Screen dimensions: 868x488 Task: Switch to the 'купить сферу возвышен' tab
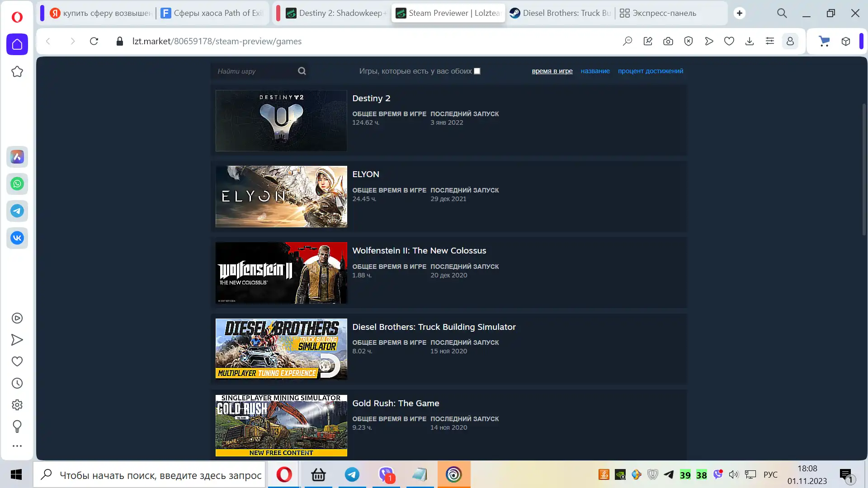pyautogui.click(x=100, y=13)
